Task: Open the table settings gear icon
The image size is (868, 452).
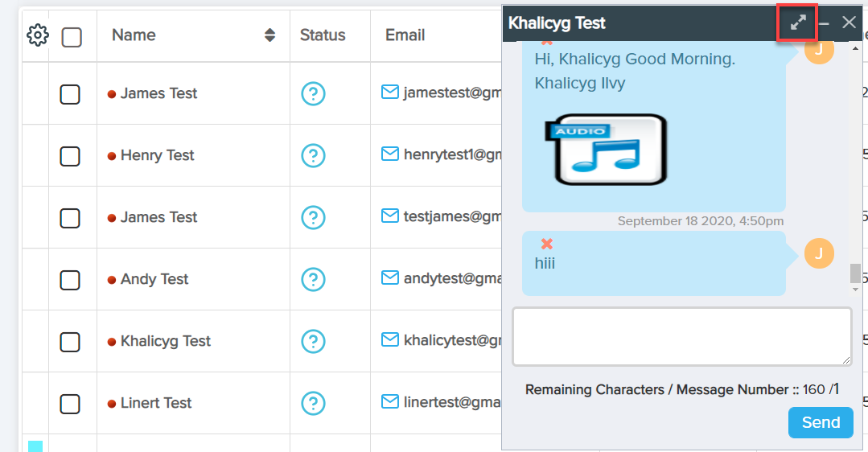Action: coord(38,35)
